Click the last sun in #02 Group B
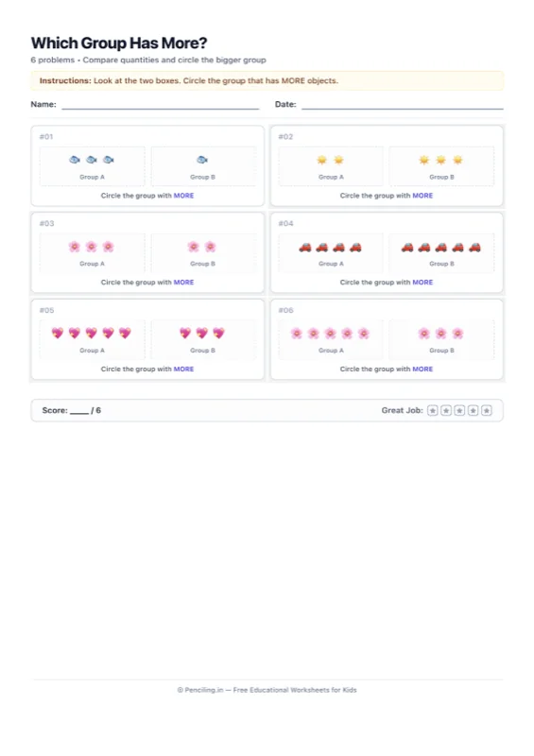Viewport: 534px width, 756px height. [457, 160]
